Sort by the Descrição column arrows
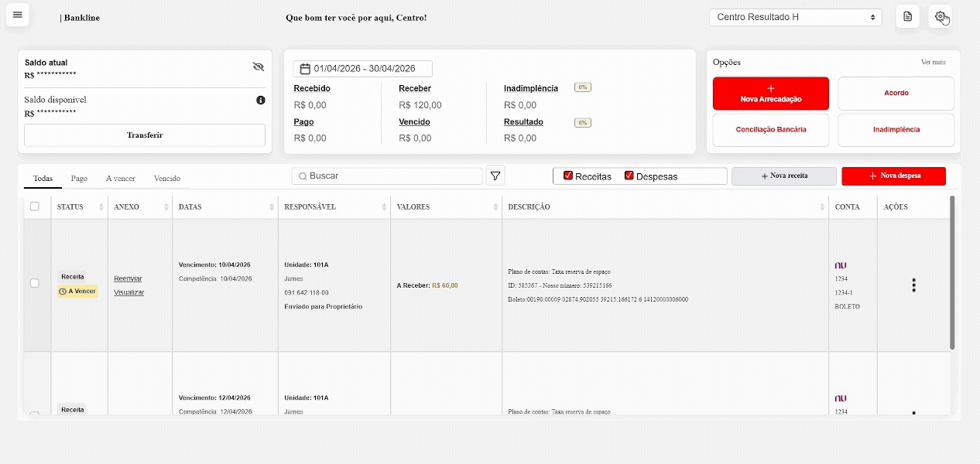Image resolution: width=980 pixels, height=464 pixels. 822,207
